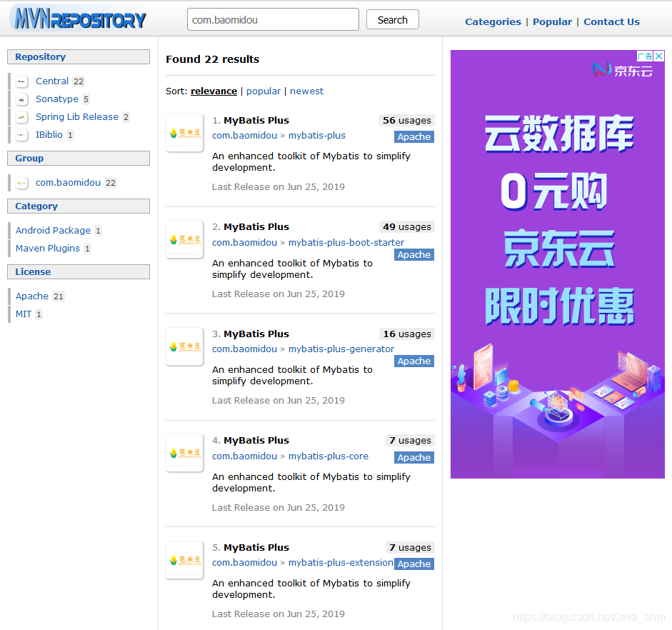672x630 pixels.
Task: Click Apache license tag on mybatis-plus
Action: tap(414, 137)
